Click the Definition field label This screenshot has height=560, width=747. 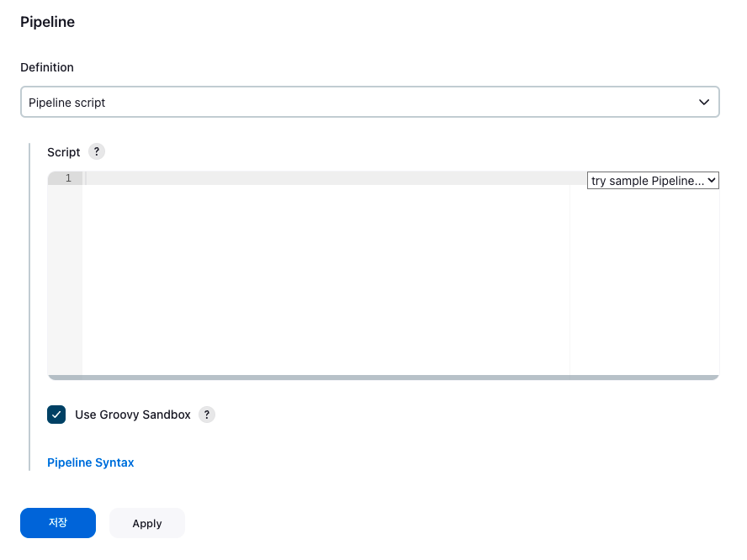(47, 67)
